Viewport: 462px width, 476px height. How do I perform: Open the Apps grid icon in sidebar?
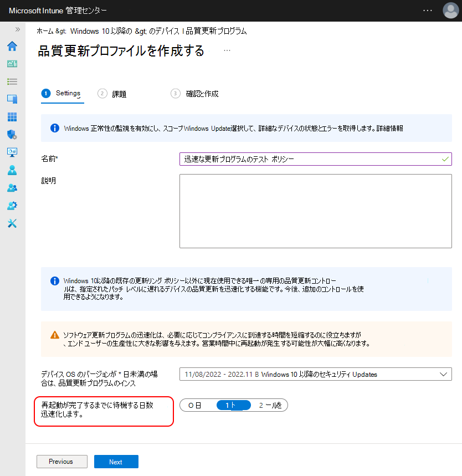tap(12, 116)
